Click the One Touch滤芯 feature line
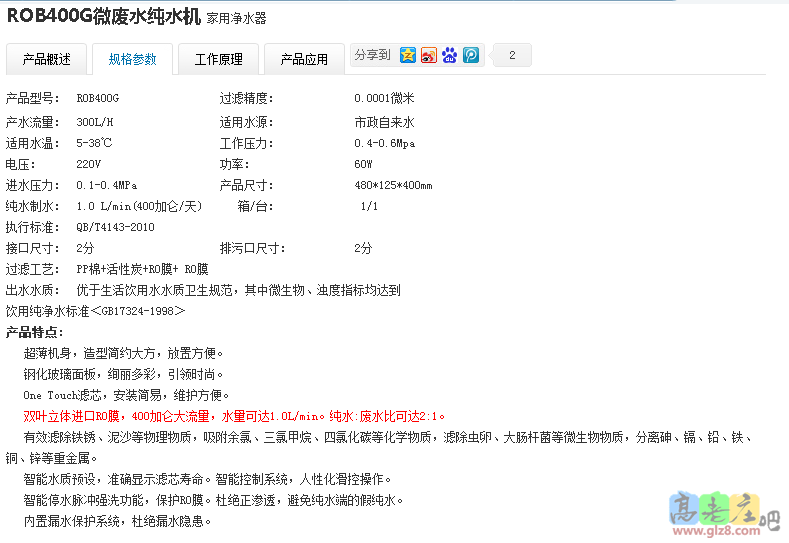 click(126, 395)
